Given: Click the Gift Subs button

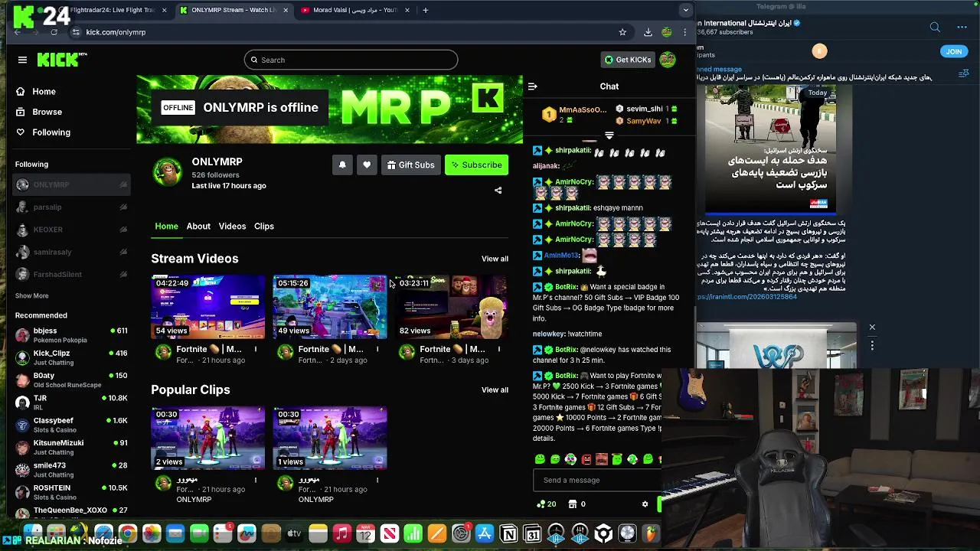Looking at the screenshot, I should point(411,165).
